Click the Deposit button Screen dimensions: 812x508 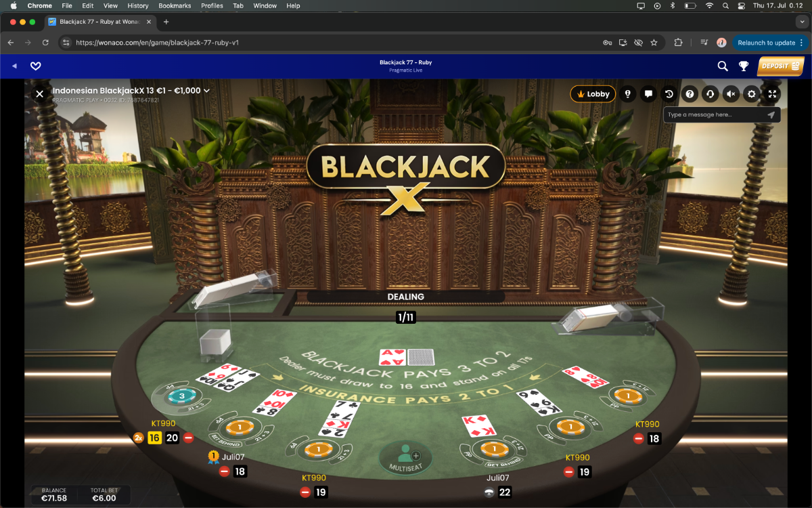click(x=781, y=66)
